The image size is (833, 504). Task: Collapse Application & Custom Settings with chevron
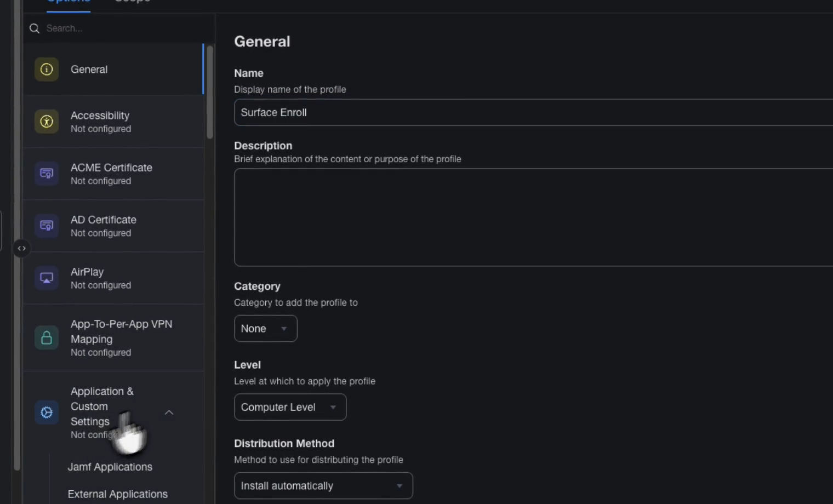(x=169, y=413)
